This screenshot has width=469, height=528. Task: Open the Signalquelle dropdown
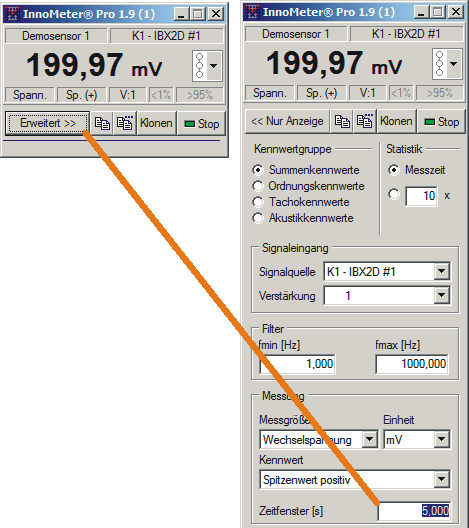442,271
